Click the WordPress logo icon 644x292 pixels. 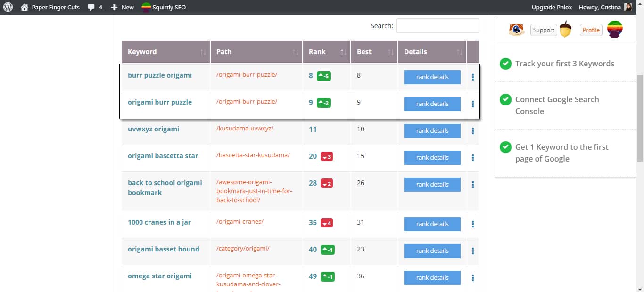[8, 7]
